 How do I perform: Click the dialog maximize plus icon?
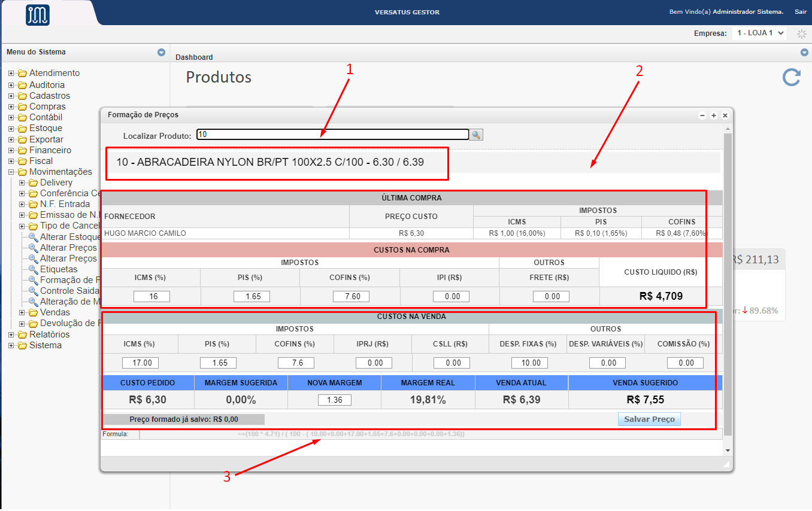714,115
